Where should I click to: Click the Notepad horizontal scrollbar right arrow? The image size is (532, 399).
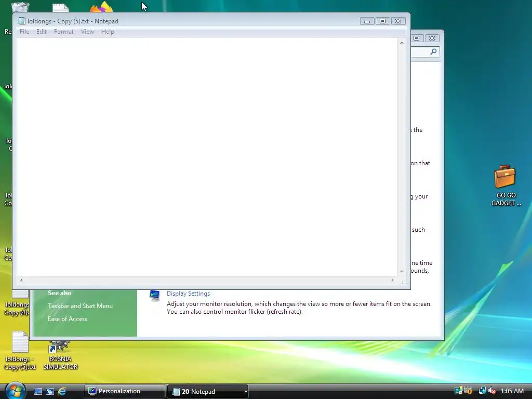coord(392,280)
